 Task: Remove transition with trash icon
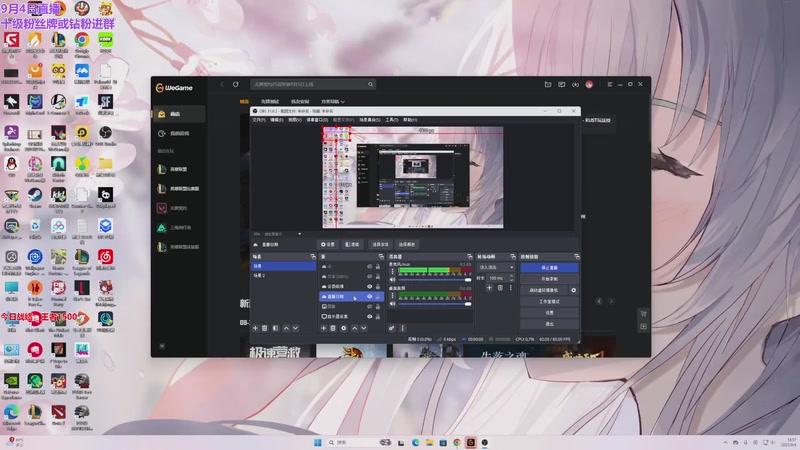point(500,288)
